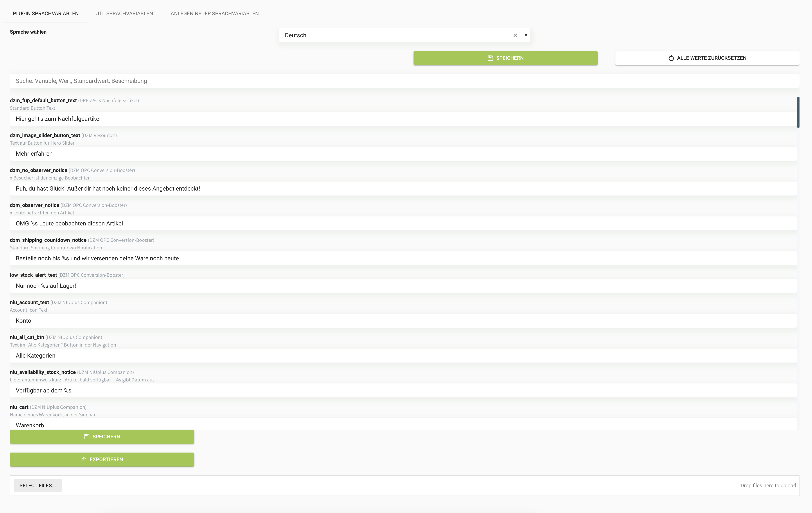This screenshot has width=812, height=513.
Task: Switch to the JTL Sprachvariablen tab
Action: (124, 13)
